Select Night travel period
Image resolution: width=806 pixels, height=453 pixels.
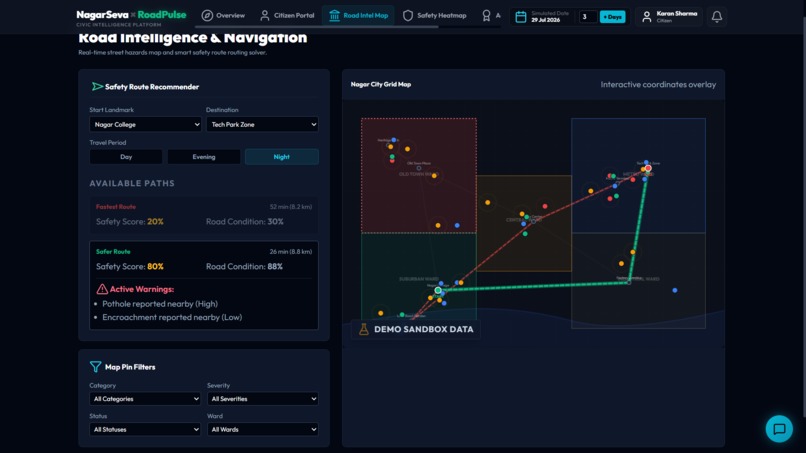click(282, 157)
